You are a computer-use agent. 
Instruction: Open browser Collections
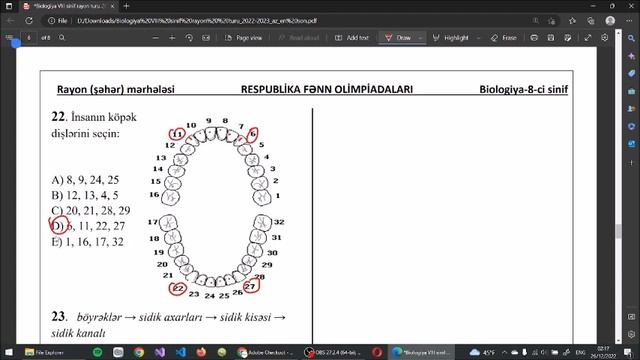click(x=591, y=20)
